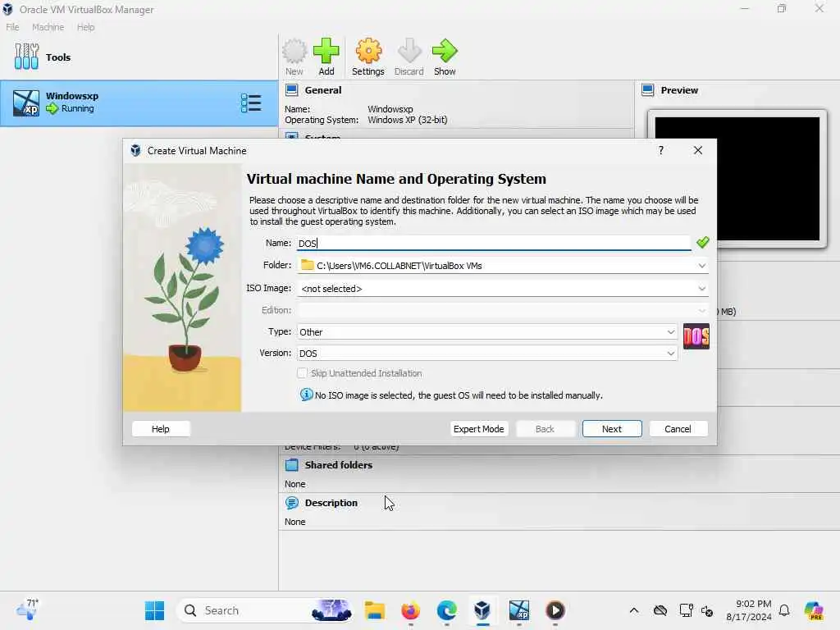
Task: Click the Name input field containing DOS
Action: pos(494,243)
